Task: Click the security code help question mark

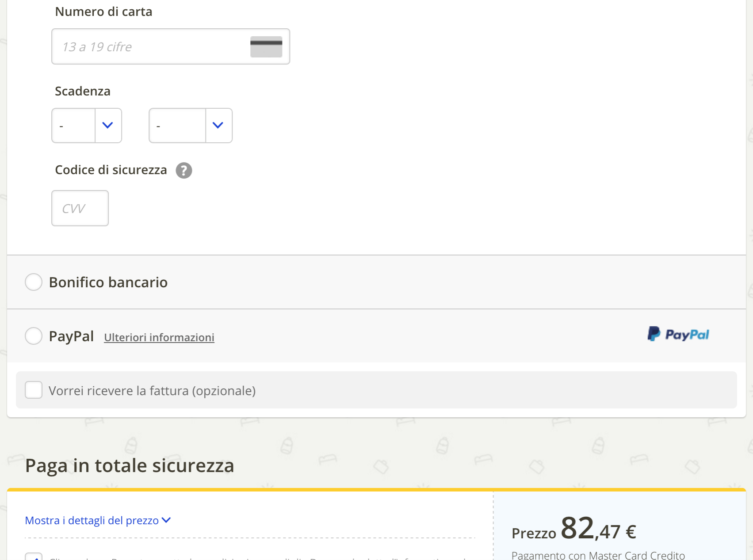Action: pyautogui.click(x=184, y=170)
